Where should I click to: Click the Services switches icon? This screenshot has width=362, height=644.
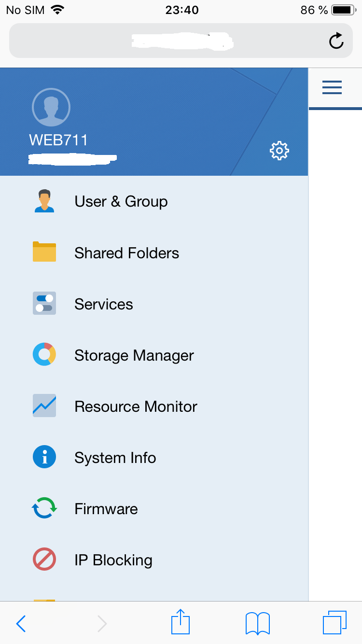44,304
